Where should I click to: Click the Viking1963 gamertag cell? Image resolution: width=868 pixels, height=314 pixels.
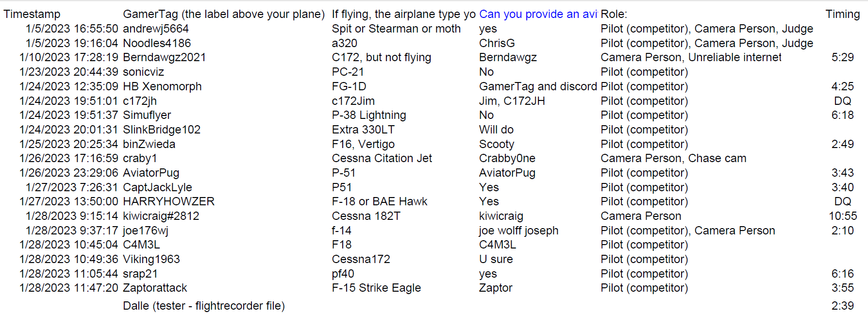coord(151,259)
